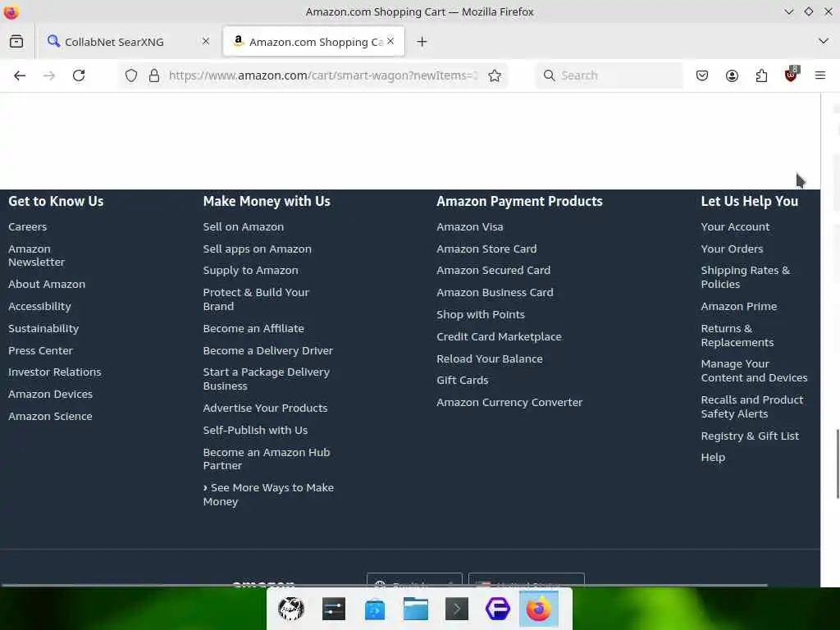Screen dimensions: 840x630
Task: Show site security info via padlock icon
Action: [x=154, y=75]
